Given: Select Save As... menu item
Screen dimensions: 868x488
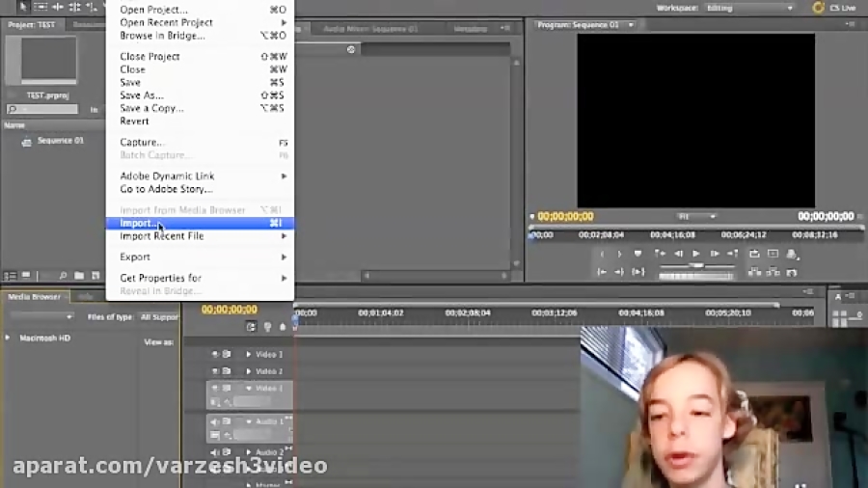Looking at the screenshot, I should point(200,95).
